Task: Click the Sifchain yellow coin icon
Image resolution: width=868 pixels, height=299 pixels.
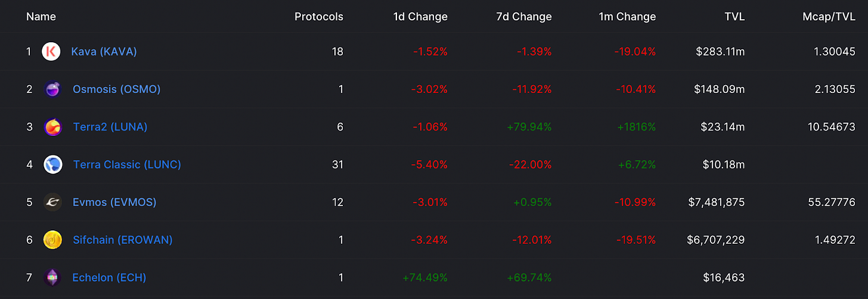Action: click(x=52, y=240)
